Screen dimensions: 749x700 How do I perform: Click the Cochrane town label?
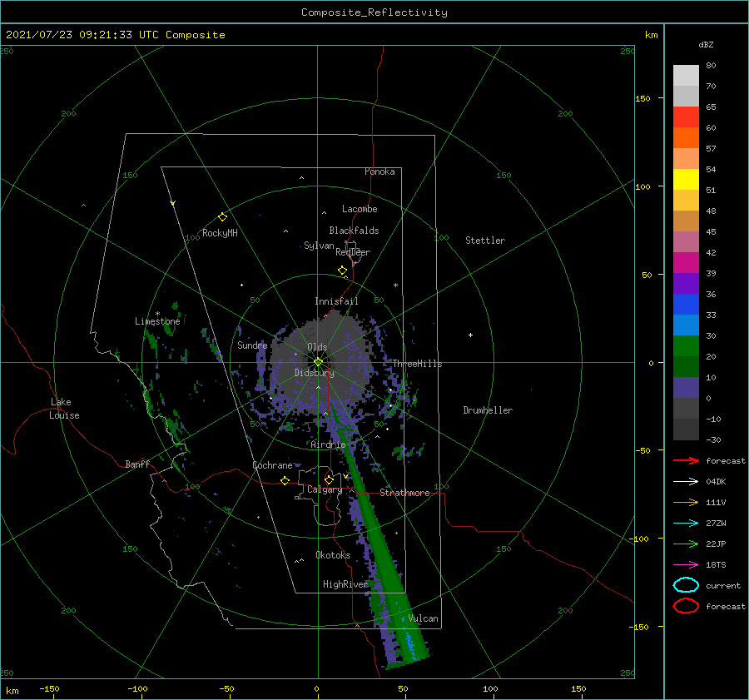tap(272, 465)
